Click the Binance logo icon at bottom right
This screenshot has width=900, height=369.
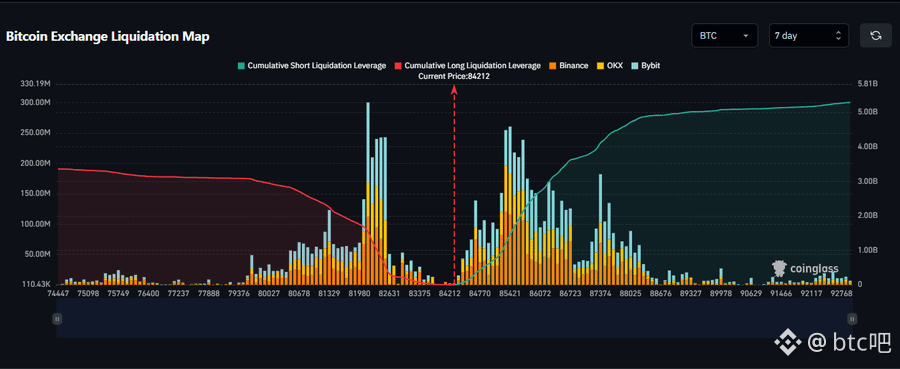[788, 343]
